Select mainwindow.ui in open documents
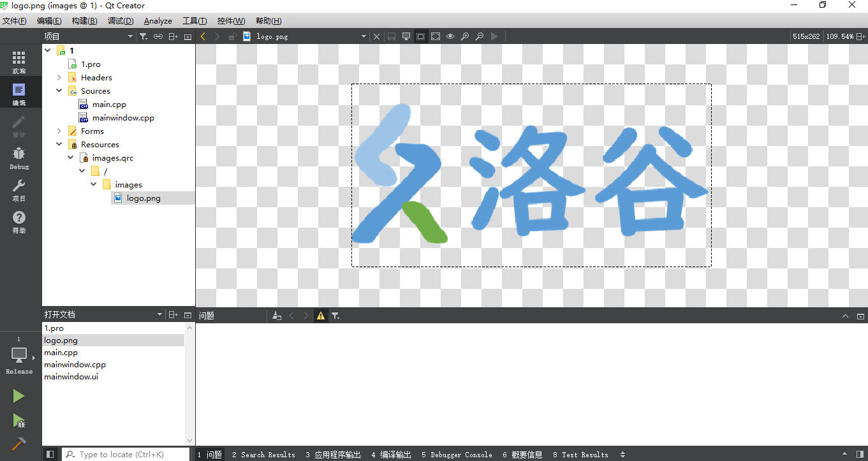Screen dimensions: 868x461 (71, 376)
